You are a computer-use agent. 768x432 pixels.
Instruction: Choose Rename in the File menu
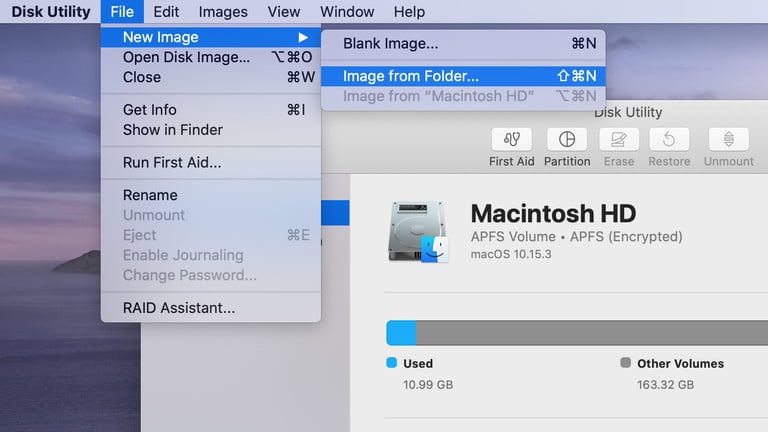pos(211,195)
